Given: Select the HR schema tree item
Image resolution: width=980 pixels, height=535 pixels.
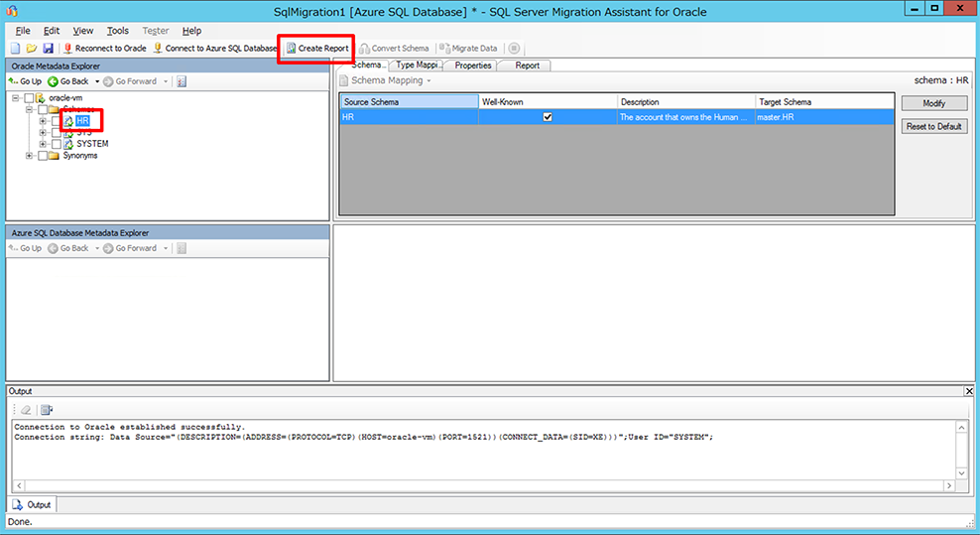Looking at the screenshot, I should 82,121.
